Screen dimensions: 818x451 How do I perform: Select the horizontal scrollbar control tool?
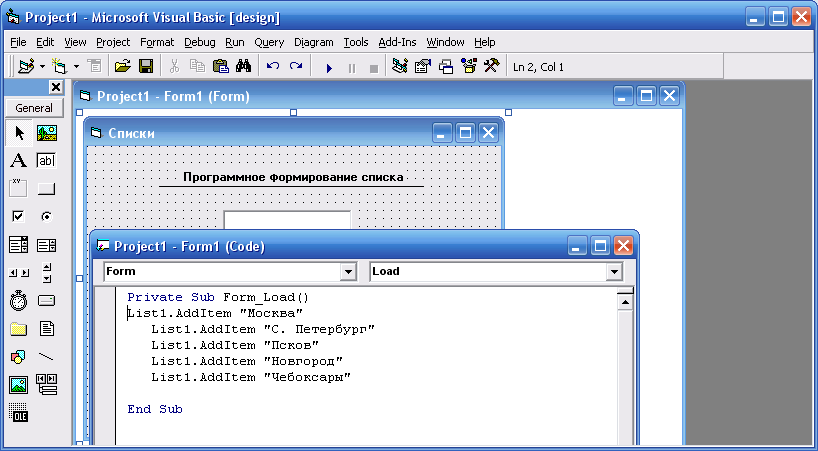(19, 273)
